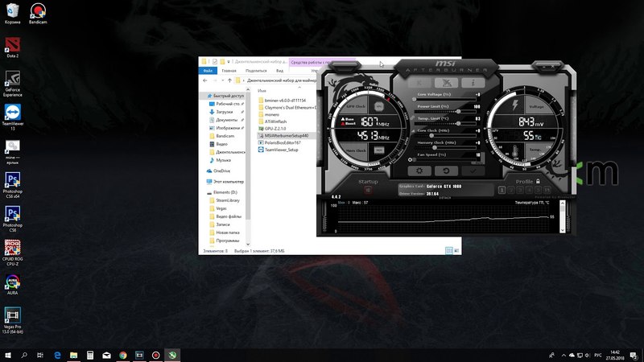Open the Файл tab in File Explorer
The image size is (644, 362).
[208, 71]
